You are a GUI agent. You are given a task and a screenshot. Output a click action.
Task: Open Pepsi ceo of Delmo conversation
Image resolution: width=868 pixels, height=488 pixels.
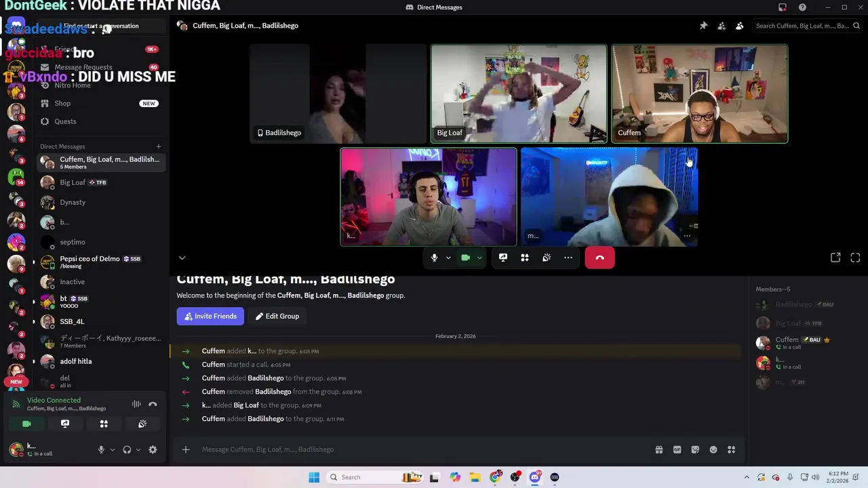pyautogui.click(x=100, y=262)
